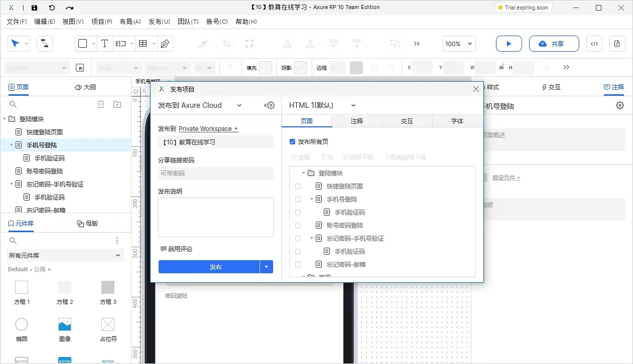Screen dimensions: 633x364
Task: Open the settings gear in the 注释 panel
Action: [619, 105]
